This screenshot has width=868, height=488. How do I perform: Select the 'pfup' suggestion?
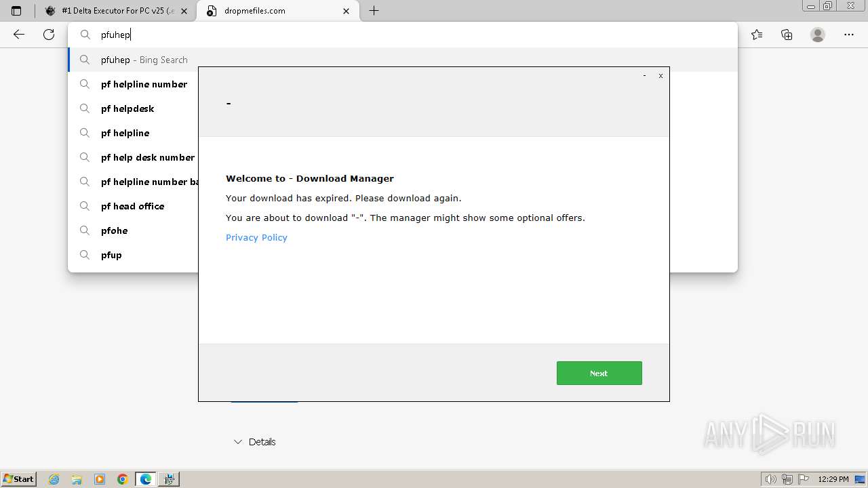(111, 255)
